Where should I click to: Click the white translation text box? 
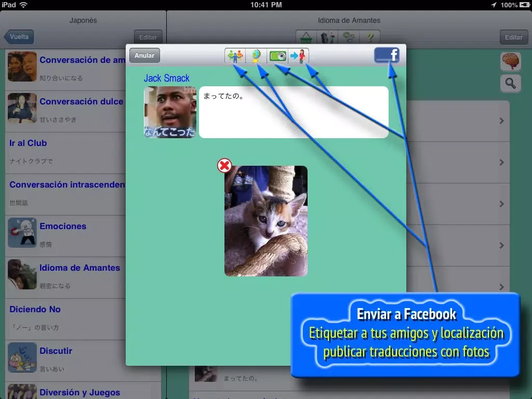click(x=294, y=112)
